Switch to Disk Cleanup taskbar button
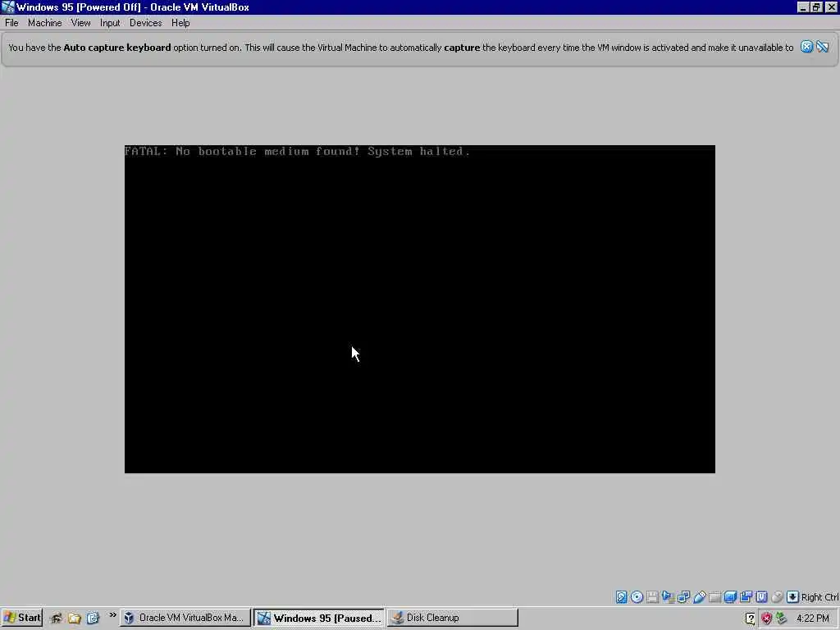840x630 pixels. [x=452, y=618]
